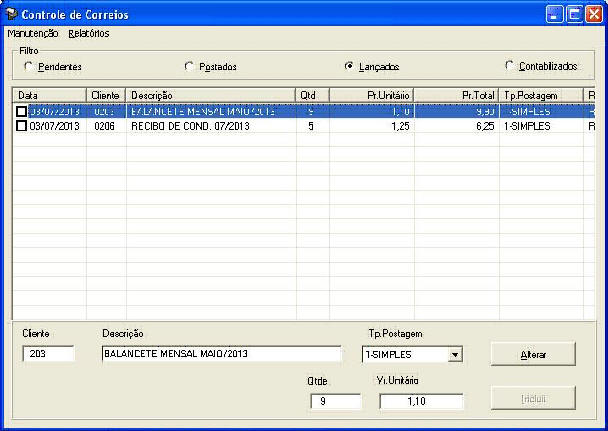Image resolution: width=608 pixels, height=431 pixels.
Task: Expand the Tp.Postagem dropdown arrow
Action: coord(455,354)
